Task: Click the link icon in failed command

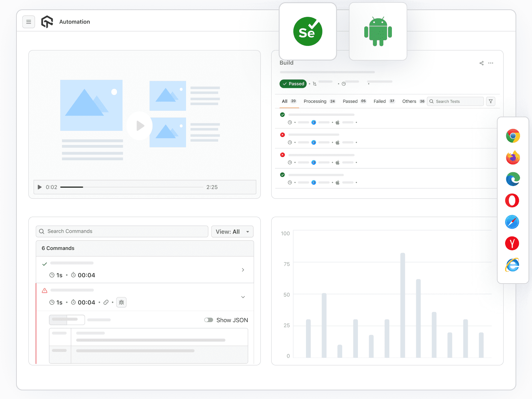Action: coord(106,302)
